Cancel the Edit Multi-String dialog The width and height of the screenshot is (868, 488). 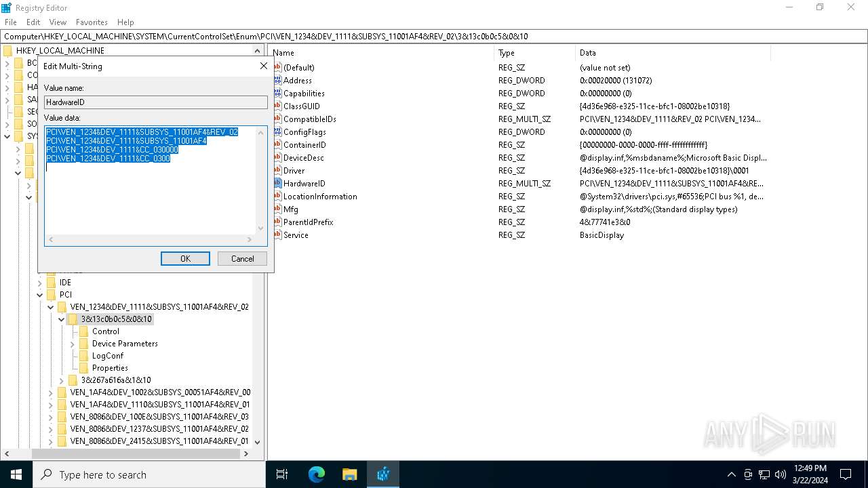[242, 258]
